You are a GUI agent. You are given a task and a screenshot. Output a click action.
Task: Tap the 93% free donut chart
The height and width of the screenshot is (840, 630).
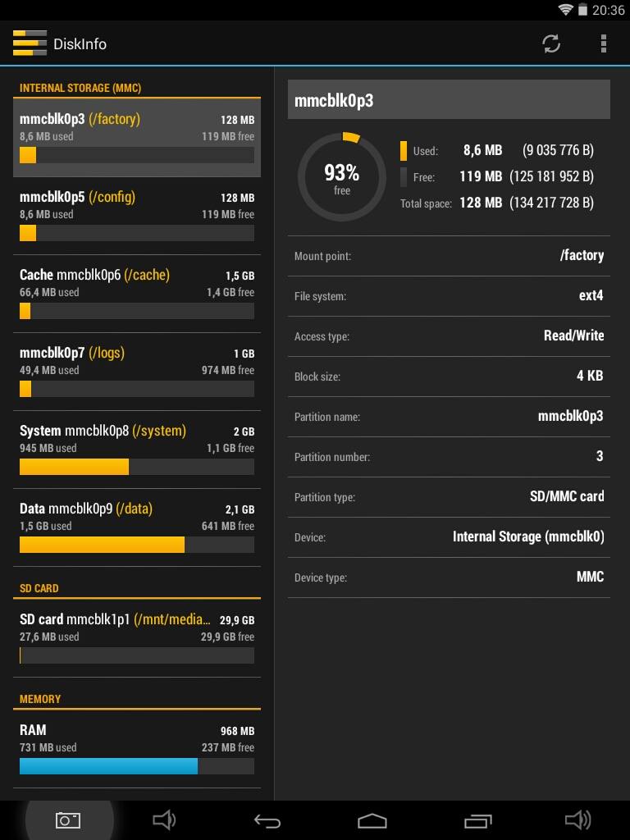(341, 176)
